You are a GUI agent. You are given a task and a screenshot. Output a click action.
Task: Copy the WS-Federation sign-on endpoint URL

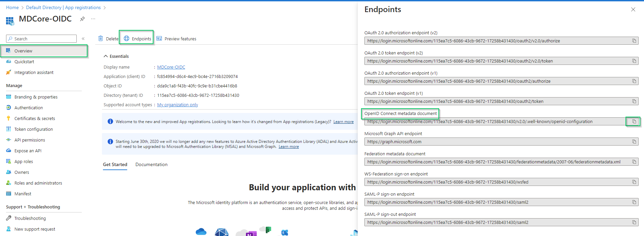click(x=634, y=182)
